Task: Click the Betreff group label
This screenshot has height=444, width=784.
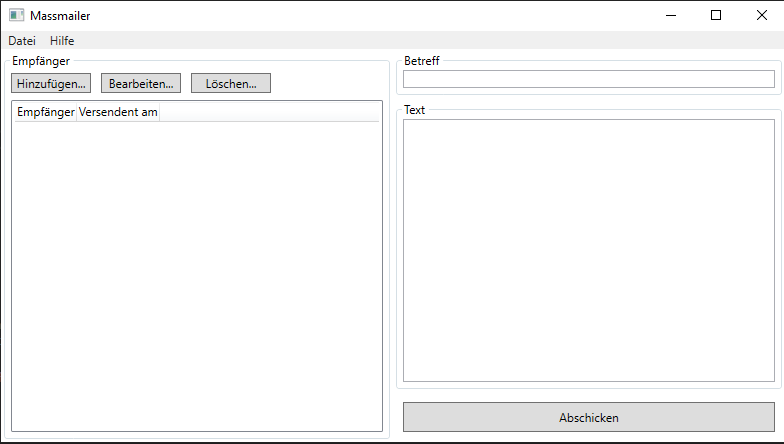Action: (421, 61)
